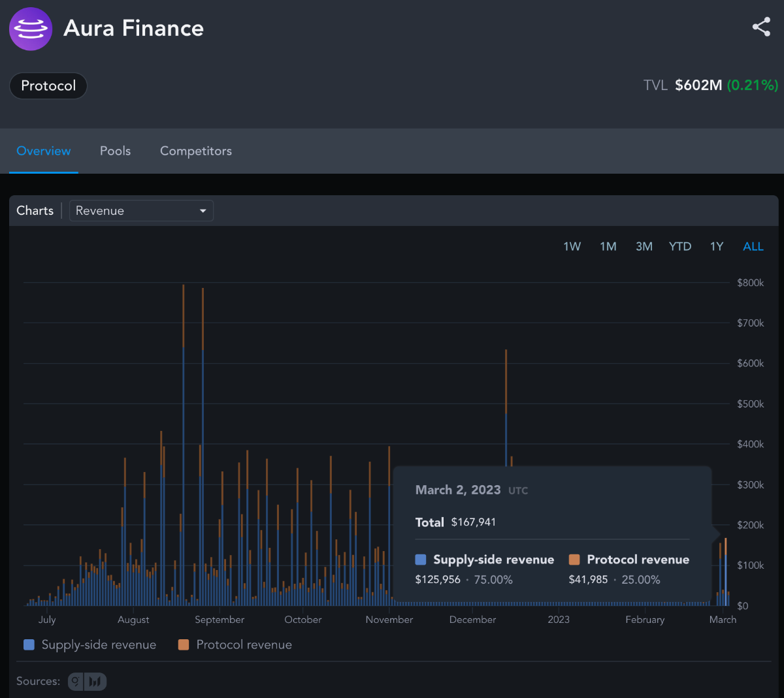Image resolution: width=784 pixels, height=698 pixels.
Task: Click the TVL $602M value
Action: click(x=698, y=85)
